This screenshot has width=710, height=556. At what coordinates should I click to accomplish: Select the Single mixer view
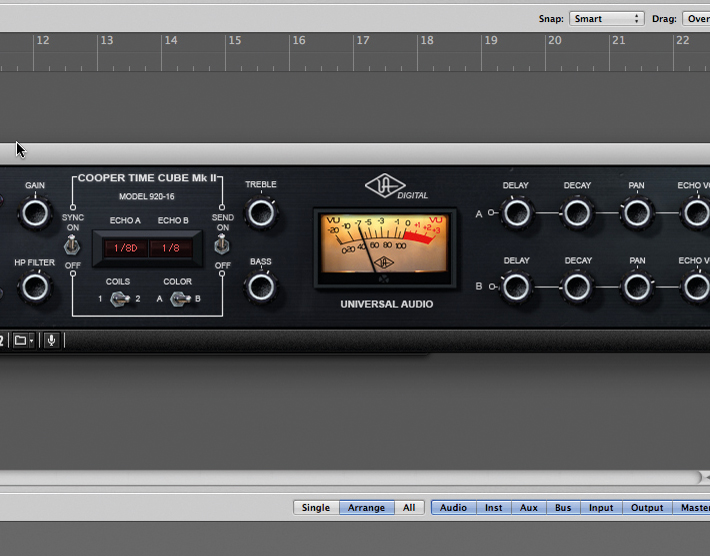316,508
